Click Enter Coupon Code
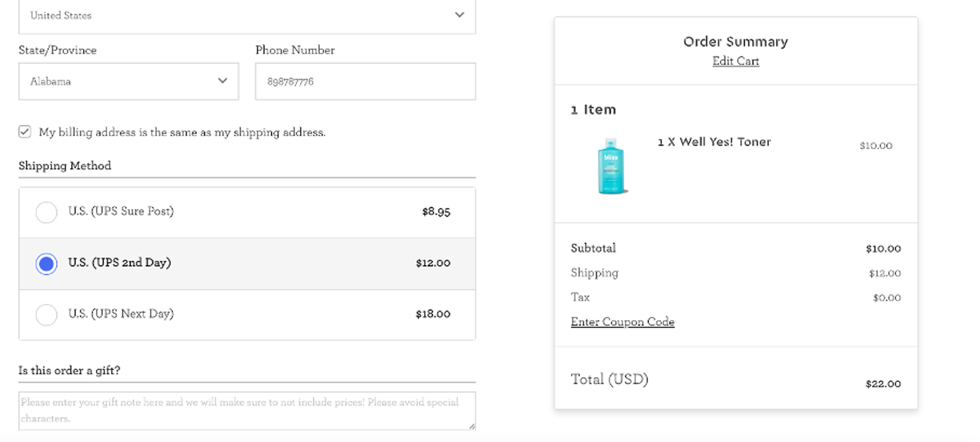 point(622,321)
